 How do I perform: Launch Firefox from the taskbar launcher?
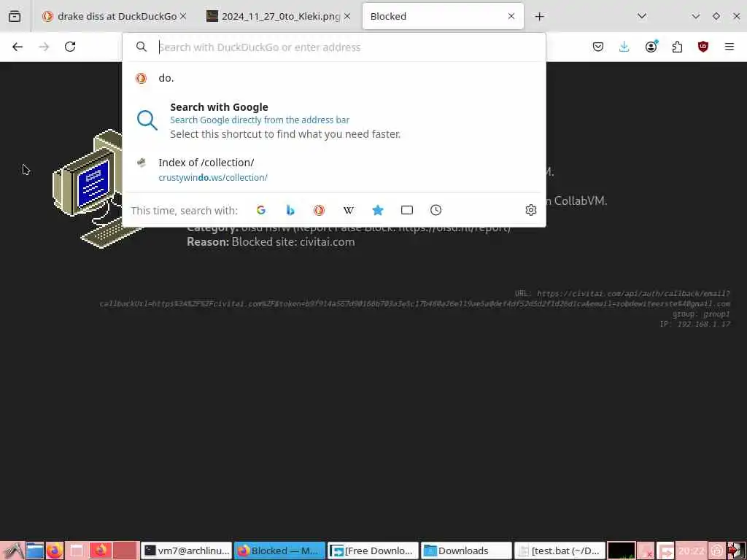point(54,551)
